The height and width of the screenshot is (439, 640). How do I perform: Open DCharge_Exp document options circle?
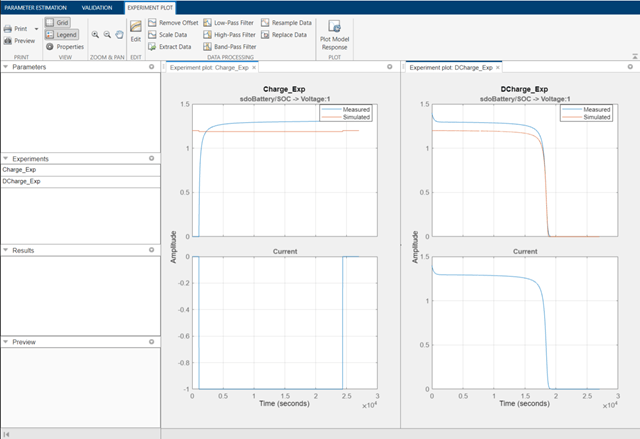(630, 67)
